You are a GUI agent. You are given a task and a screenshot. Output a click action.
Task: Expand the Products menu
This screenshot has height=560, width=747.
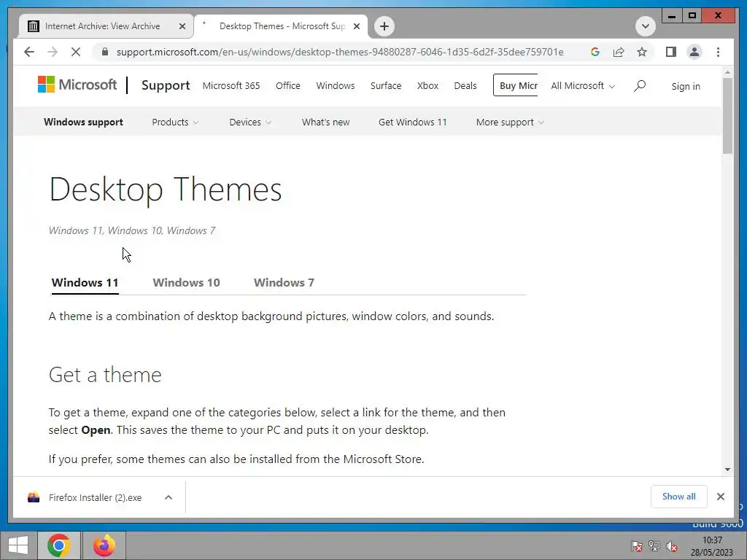tap(175, 122)
